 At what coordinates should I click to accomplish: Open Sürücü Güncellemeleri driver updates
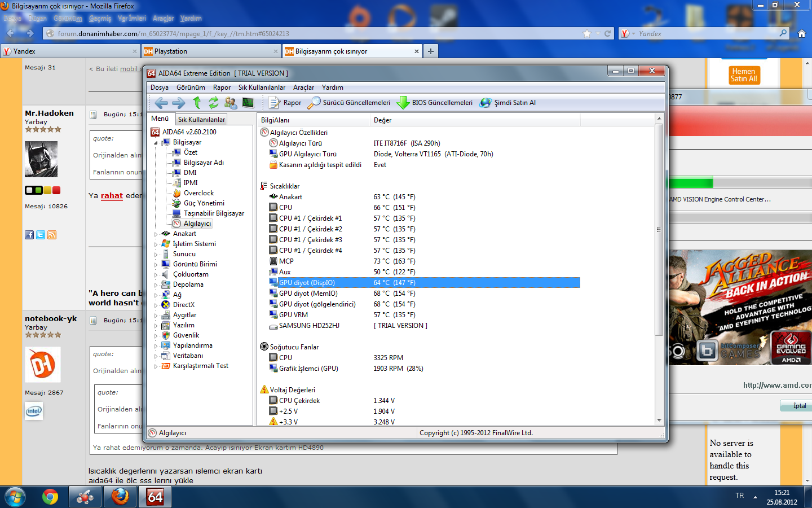(x=349, y=103)
